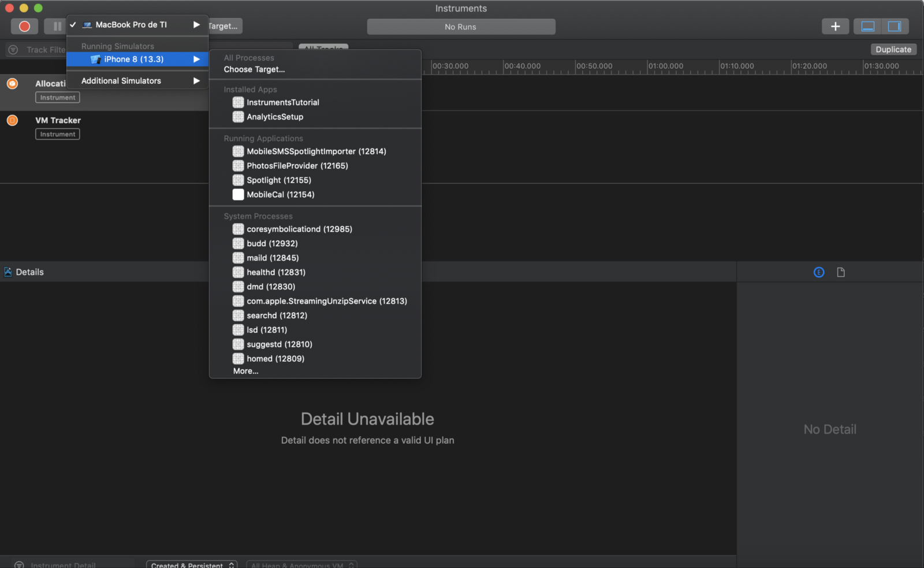The width and height of the screenshot is (924, 568).
Task: Click More... at the process list bottom
Action: (245, 371)
